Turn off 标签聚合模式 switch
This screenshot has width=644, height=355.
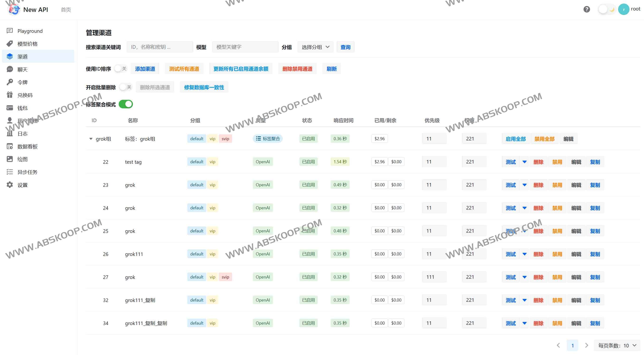[x=126, y=104]
